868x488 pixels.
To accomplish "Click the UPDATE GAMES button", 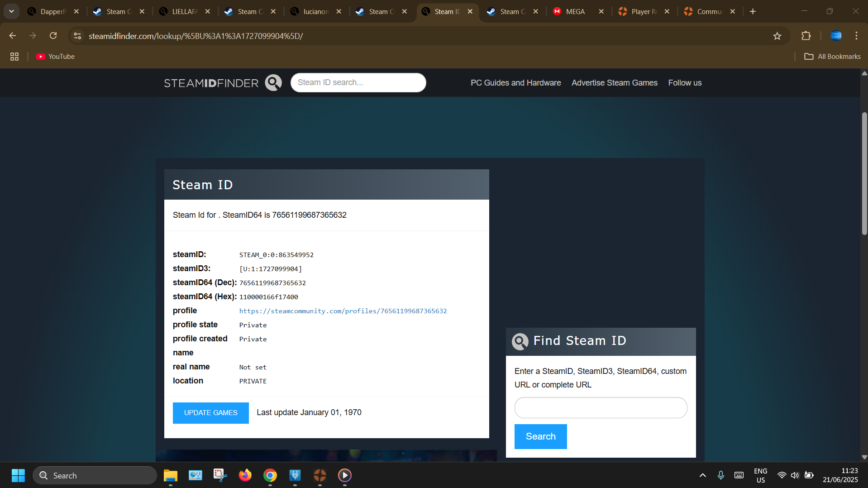I will pyautogui.click(x=211, y=413).
